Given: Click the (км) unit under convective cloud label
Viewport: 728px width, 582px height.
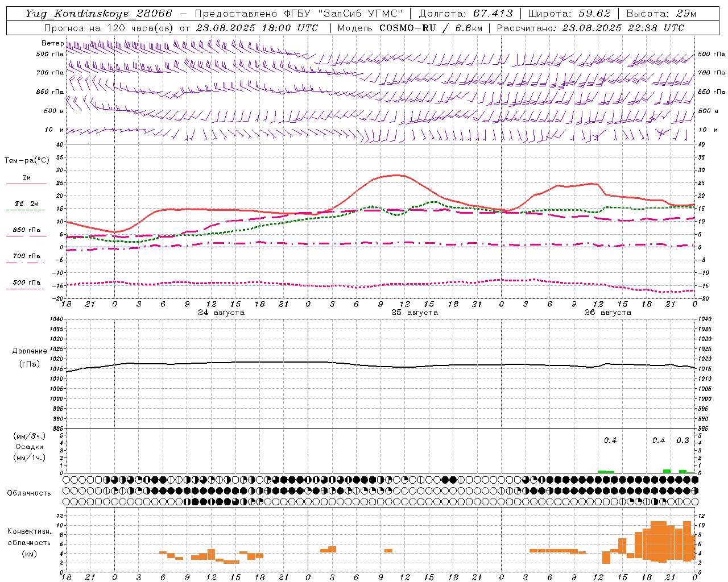Looking at the screenshot, I should coord(29,554).
